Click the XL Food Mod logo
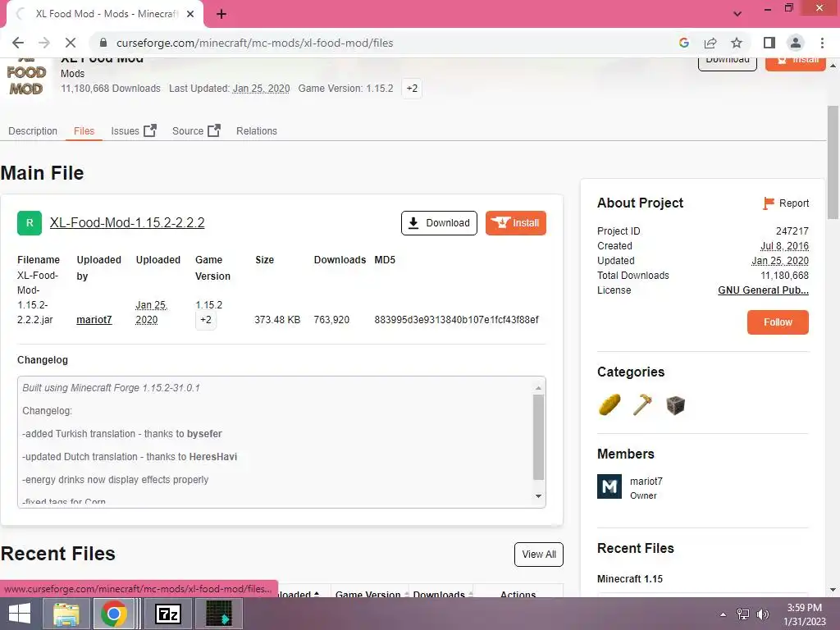 point(26,78)
